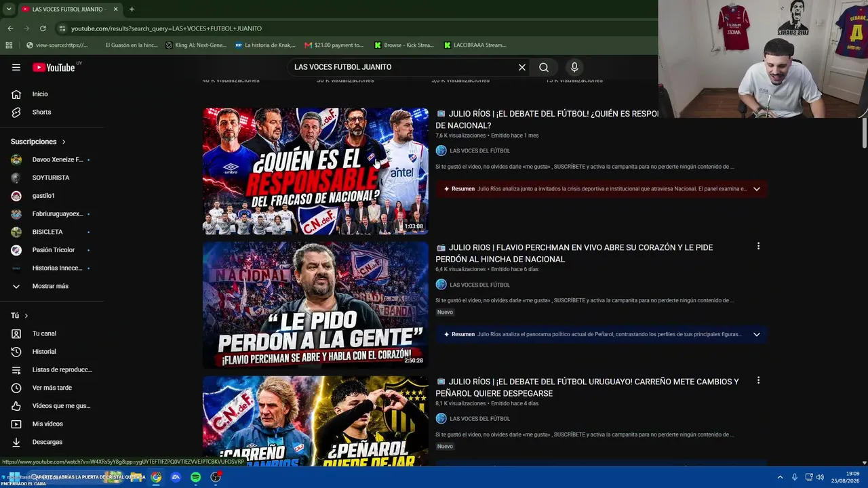Open the Kling AI: Next-Gene... bookmark
Image resolution: width=868 pixels, height=488 pixels.
(x=196, y=45)
